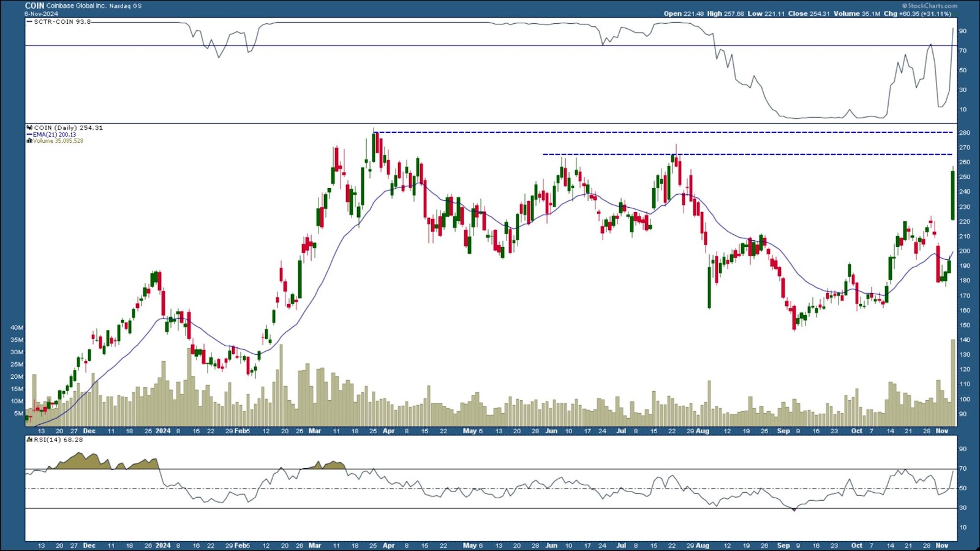980x551 pixels.
Task: Click 100 on the price axis
Action: (965, 400)
